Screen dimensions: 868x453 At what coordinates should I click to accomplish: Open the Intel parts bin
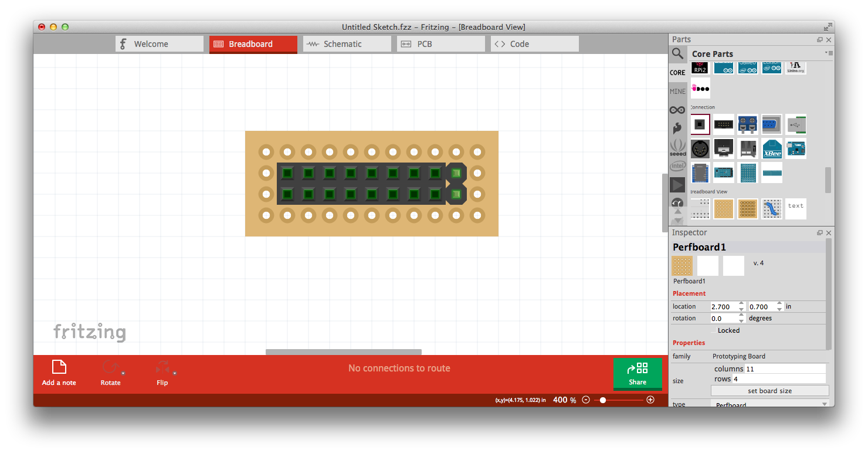[677, 166]
